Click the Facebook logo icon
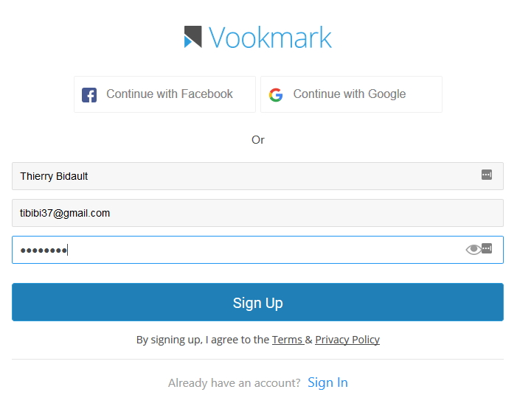 pos(89,95)
